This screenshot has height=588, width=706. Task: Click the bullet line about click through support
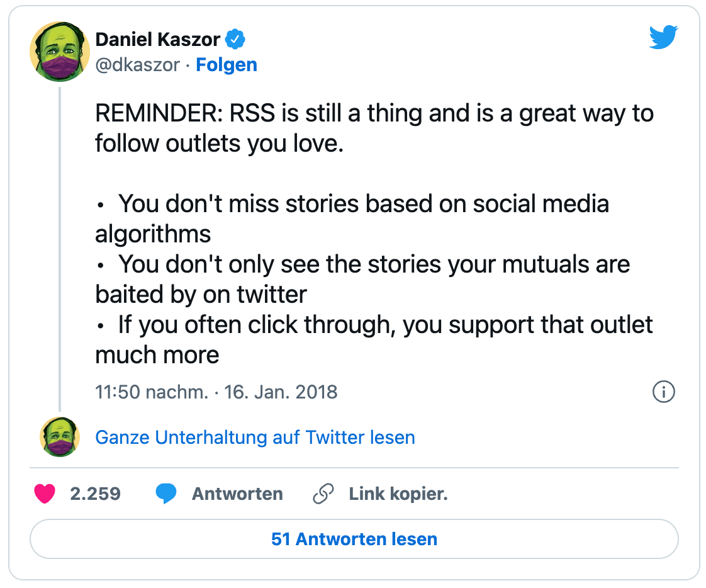pyautogui.click(x=374, y=339)
